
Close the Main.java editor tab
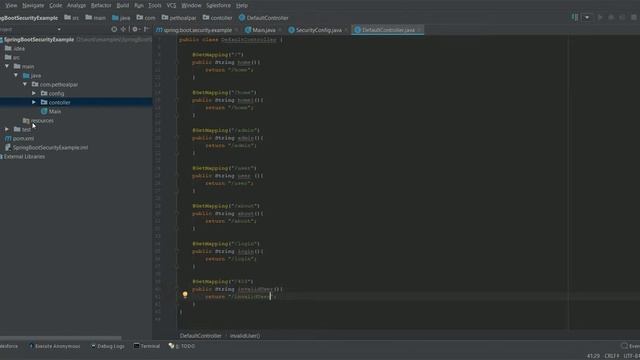[x=280, y=30]
